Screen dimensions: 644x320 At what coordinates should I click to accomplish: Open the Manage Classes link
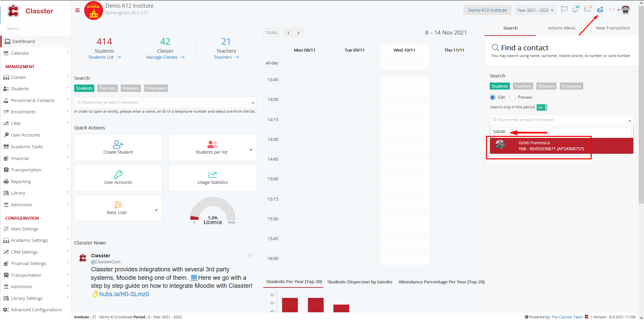pyautogui.click(x=165, y=57)
